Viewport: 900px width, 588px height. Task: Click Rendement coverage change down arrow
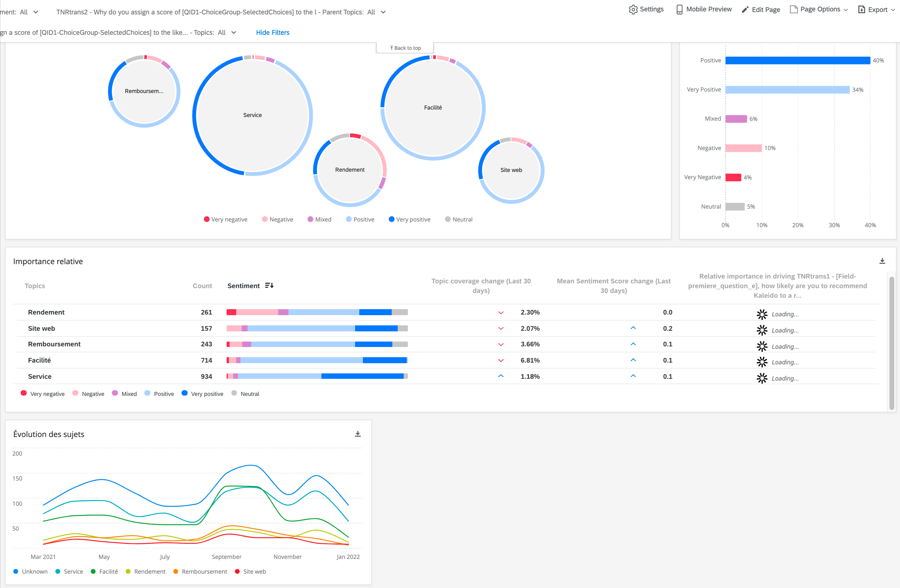[x=501, y=313]
